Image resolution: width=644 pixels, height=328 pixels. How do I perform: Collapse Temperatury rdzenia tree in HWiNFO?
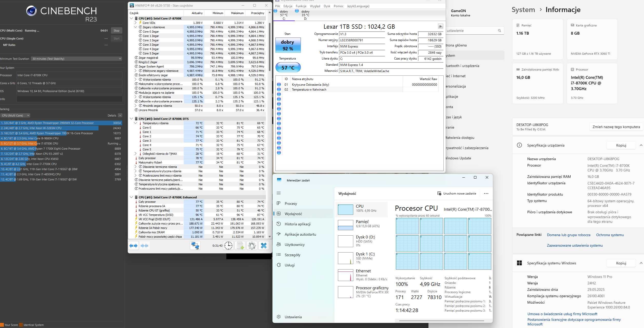[135, 123]
